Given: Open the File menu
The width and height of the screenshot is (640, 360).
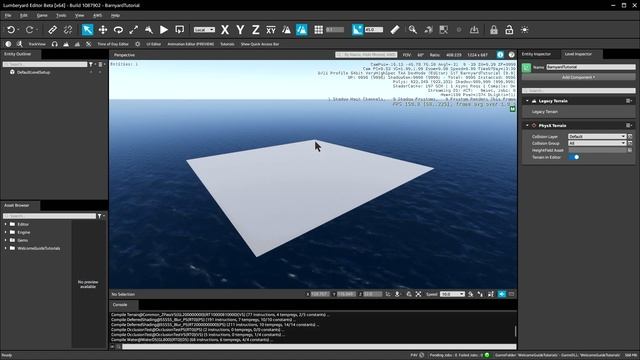Looking at the screenshot, I should (x=8, y=16).
